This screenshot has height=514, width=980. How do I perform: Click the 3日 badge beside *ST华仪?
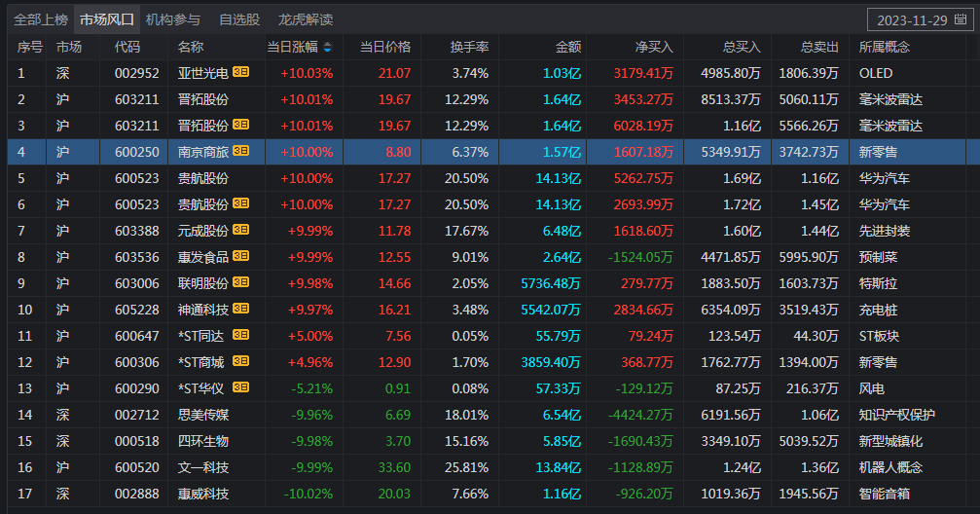coord(241,388)
